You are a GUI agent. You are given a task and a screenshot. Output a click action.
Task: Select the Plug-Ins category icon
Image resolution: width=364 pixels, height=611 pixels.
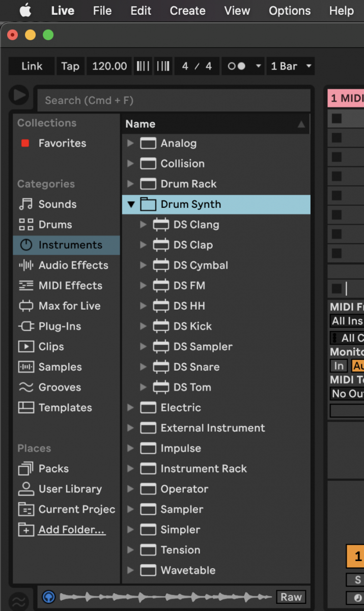click(25, 326)
